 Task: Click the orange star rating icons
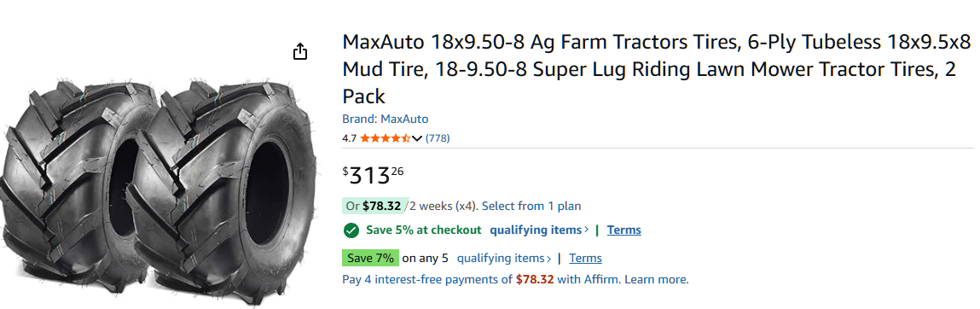(385, 138)
